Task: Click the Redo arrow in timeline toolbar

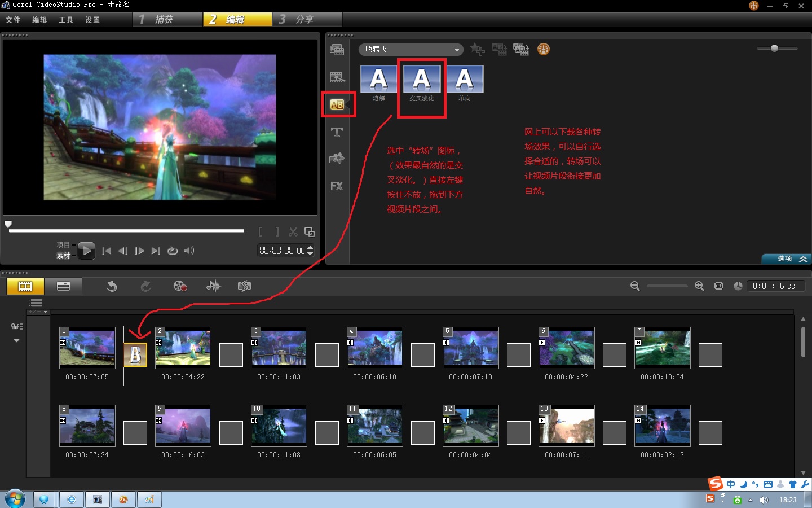Action: (145, 286)
